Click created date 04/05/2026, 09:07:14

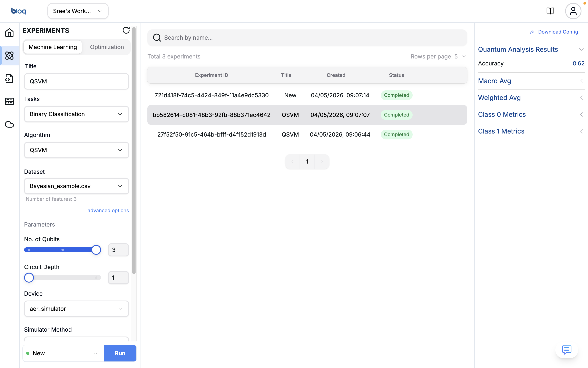click(340, 95)
